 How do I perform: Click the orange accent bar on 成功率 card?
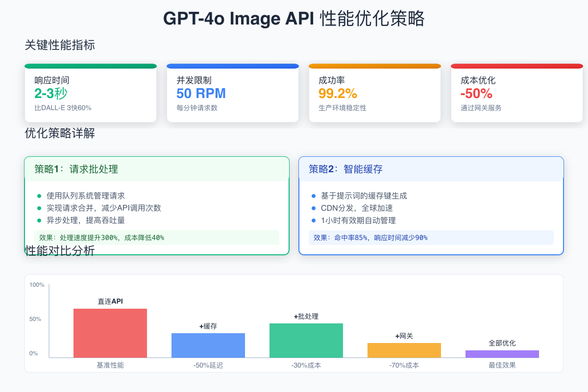375,65
